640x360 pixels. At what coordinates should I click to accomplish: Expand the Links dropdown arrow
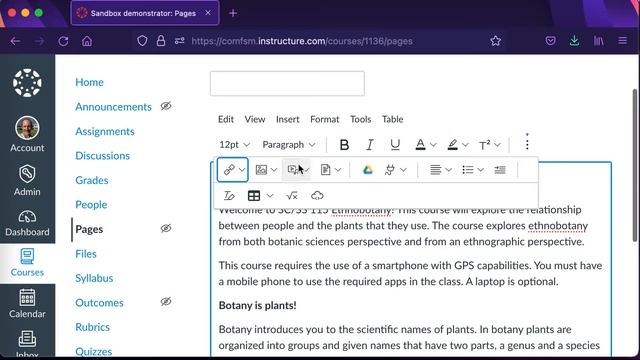tap(242, 170)
